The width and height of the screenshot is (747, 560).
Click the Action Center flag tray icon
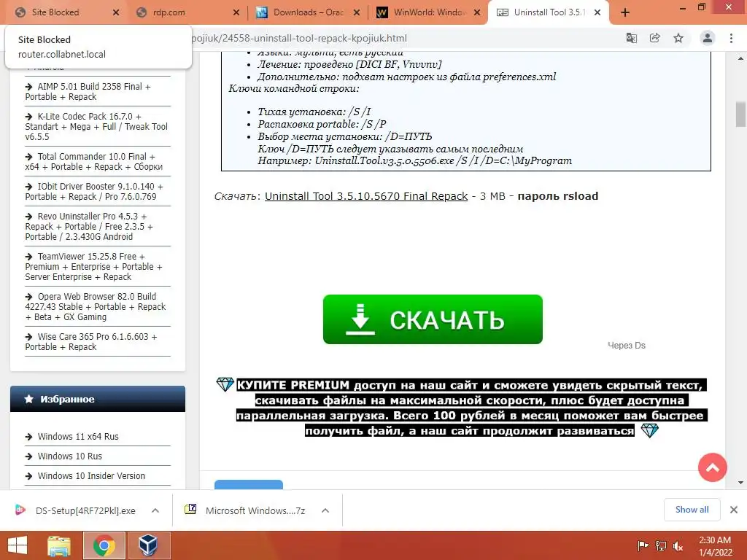(x=643, y=546)
